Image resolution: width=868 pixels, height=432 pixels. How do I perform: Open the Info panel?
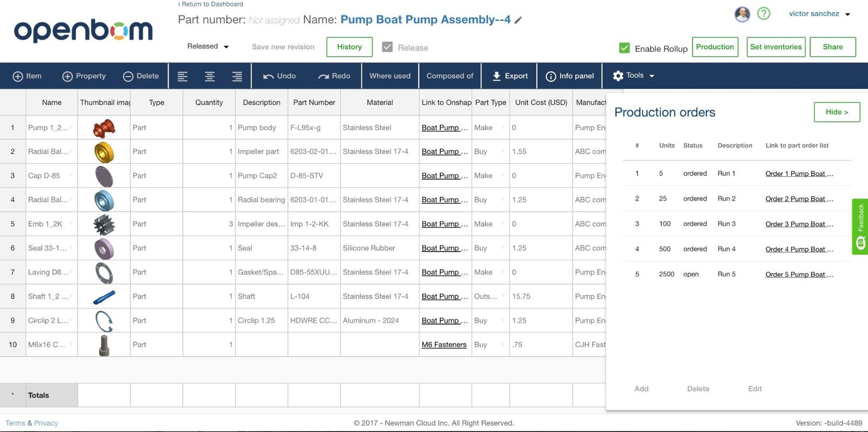pyautogui.click(x=570, y=76)
